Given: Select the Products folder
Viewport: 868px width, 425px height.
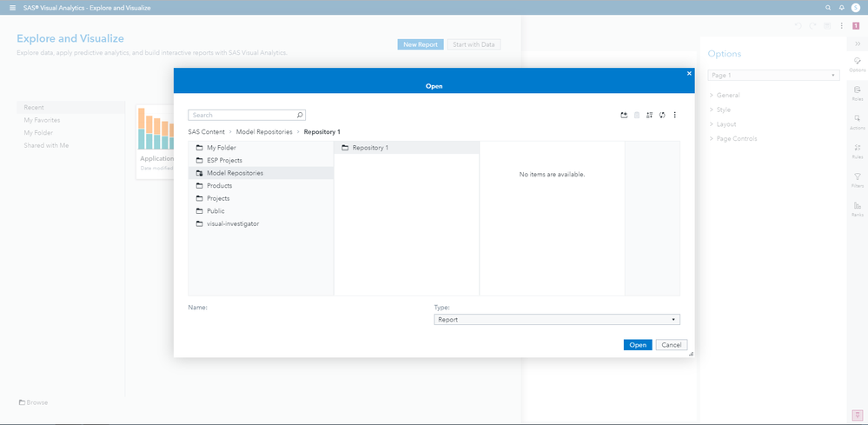Looking at the screenshot, I should (x=261, y=186).
